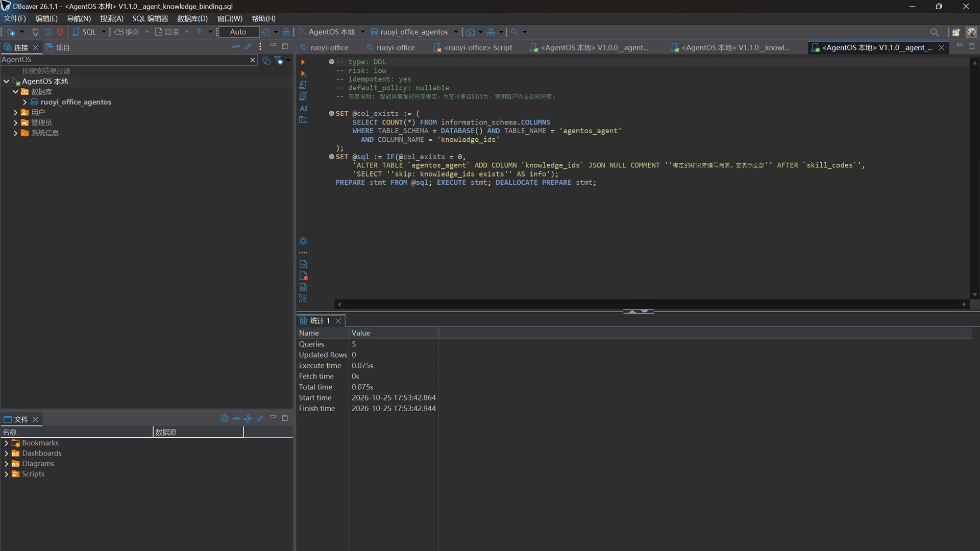
Task: Open the 文件(F) menu
Action: click(15, 18)
